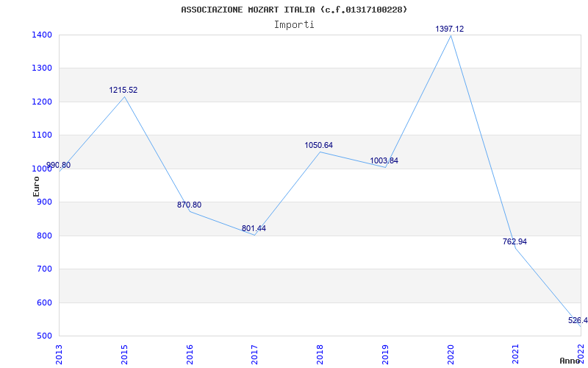Select the 1215.52 data label

click(123, 90)
